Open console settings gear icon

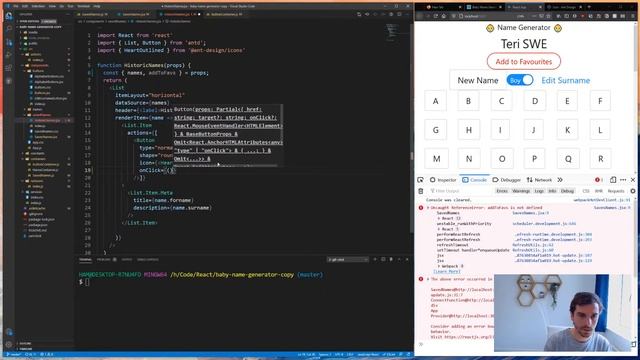[633, 191]
